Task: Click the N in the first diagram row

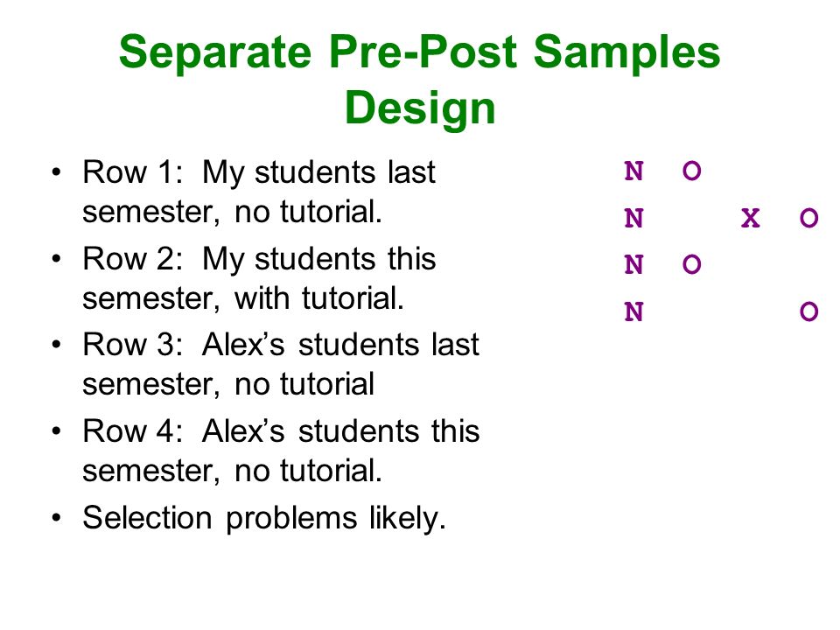Action: pyautogui.click(x=633, y=171)
